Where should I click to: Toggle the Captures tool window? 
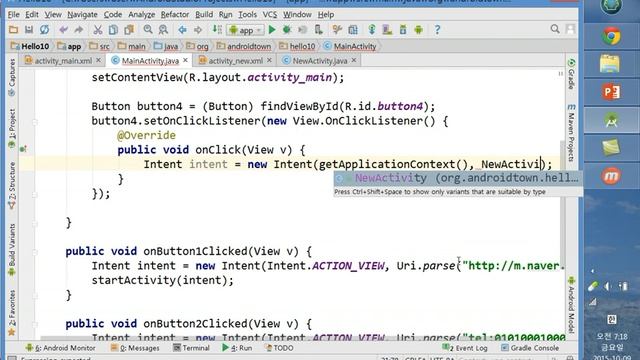tap(12, 77)
